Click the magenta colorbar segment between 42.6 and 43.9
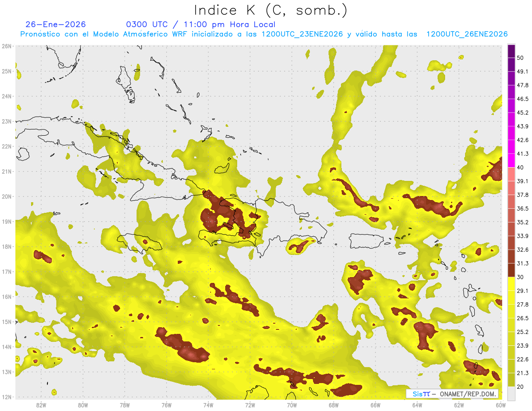532x411 pixels. point(511,133)
